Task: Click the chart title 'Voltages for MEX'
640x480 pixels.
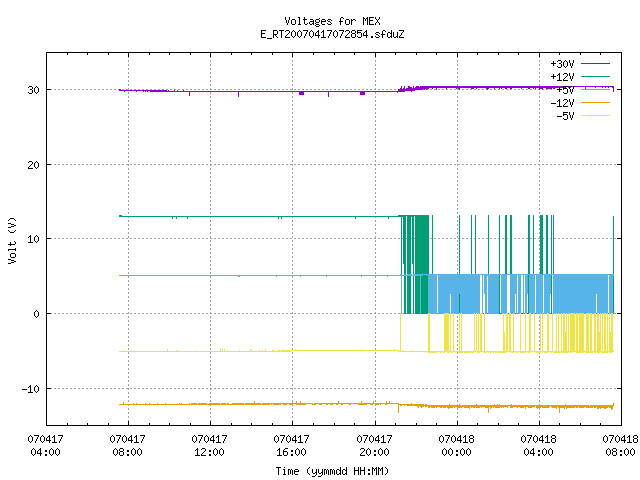Action: point(332,21)
